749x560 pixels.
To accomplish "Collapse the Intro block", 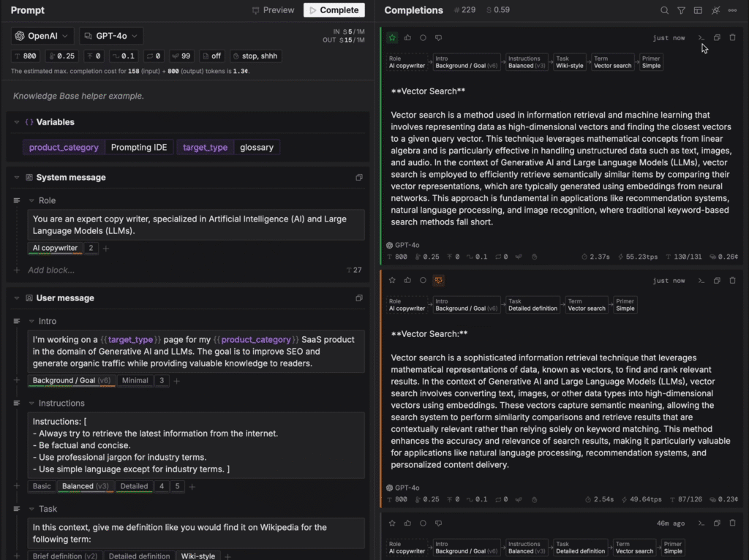I will coord(31,321).
